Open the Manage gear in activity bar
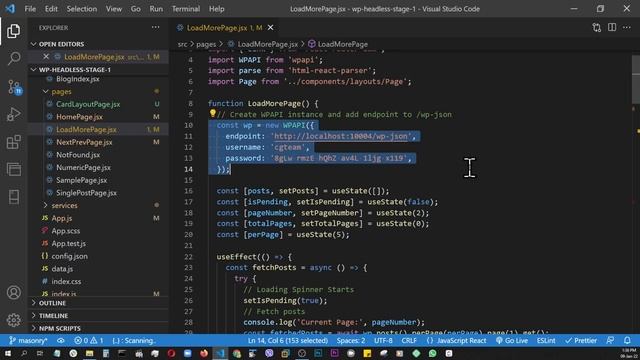 (x=13, y=320)
